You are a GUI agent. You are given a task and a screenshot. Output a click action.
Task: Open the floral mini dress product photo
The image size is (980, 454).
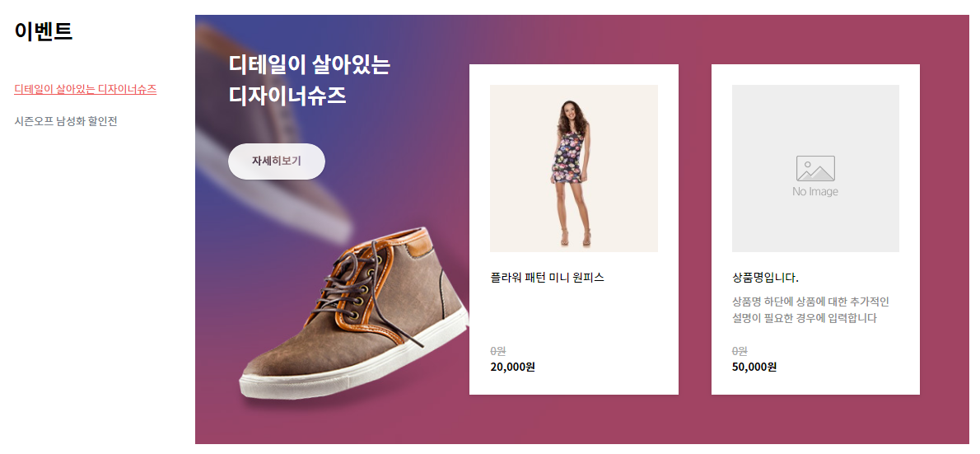pos(574,168)
